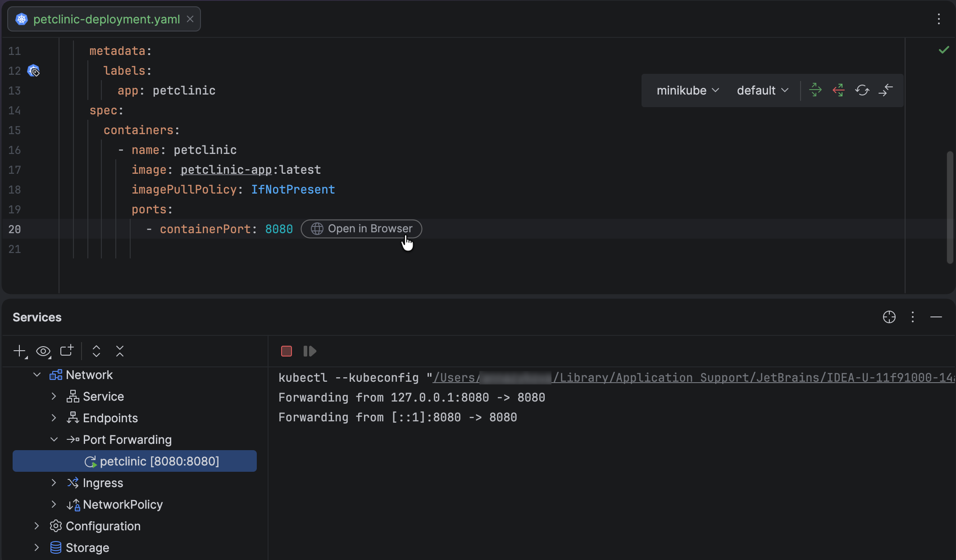Click the Open in New Tab icon
This screenshot has width=956, height=560.
click(x=67, y=351)
